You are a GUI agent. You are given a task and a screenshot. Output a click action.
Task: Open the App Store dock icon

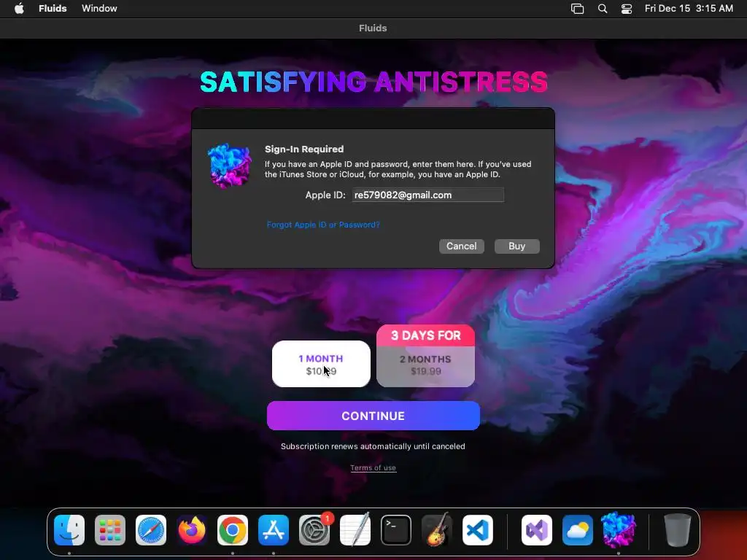point(274,530)
